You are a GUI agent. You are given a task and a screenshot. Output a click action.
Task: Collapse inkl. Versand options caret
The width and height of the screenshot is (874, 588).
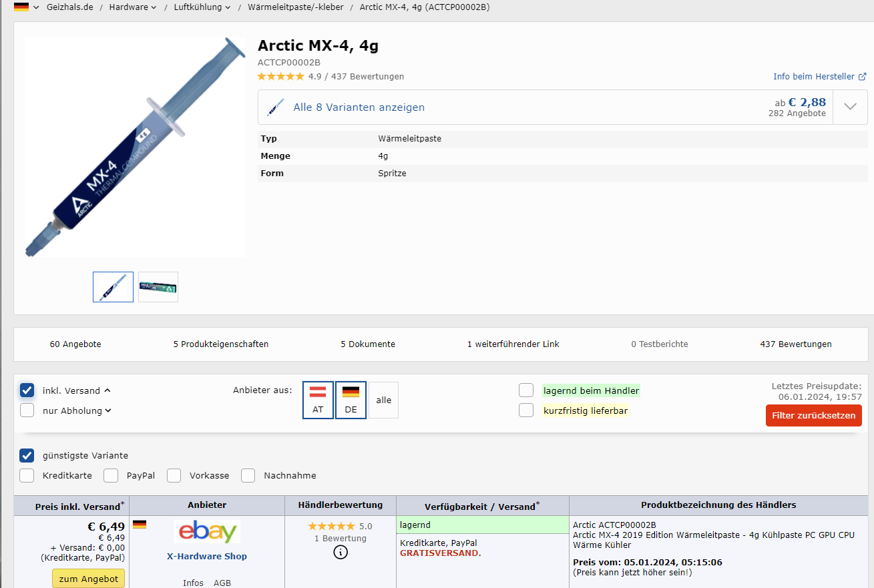click(x=107, y=390)
